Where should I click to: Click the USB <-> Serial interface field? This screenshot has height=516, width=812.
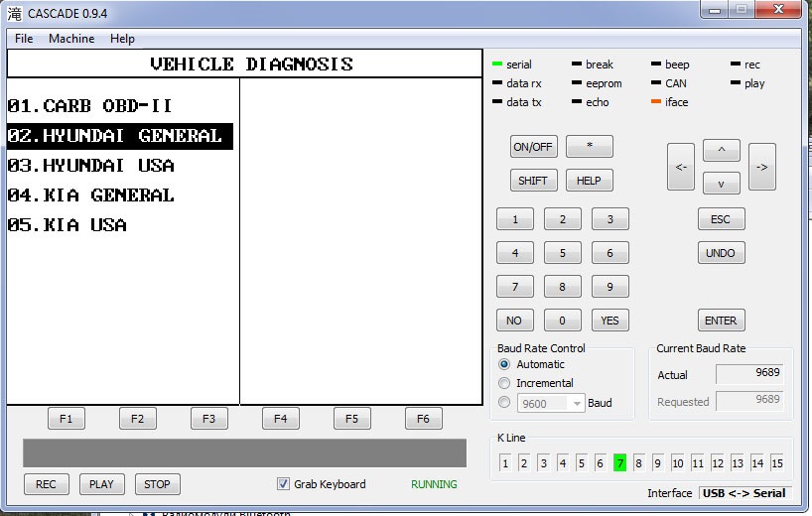pyautogui.click(x=745, y=493)
